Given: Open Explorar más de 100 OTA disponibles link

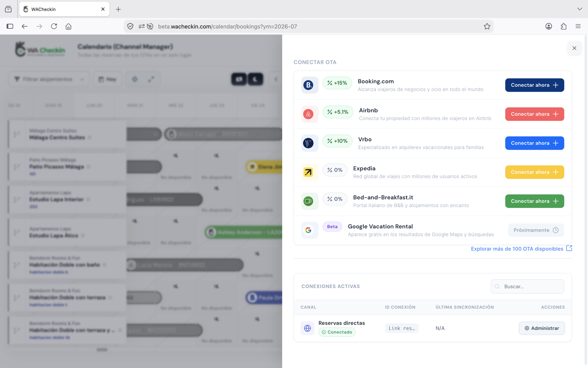Looking at the screenshot, I should click(x=517, y=249).
